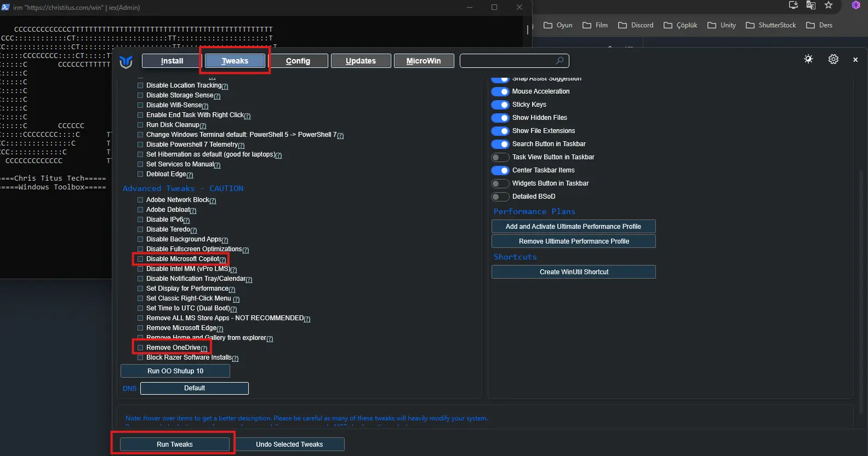Open the Film bookmark folder
868x456 pixels.
pos(595,25)
